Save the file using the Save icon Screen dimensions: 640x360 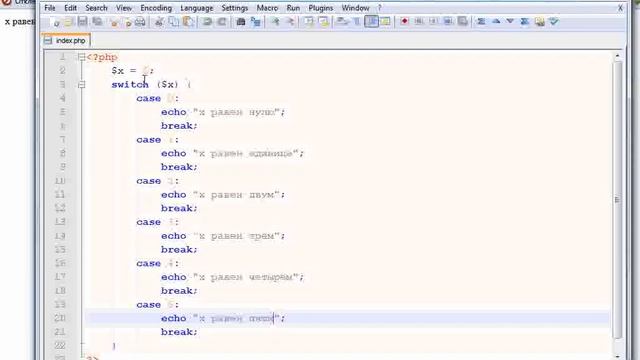coord(82,22)
